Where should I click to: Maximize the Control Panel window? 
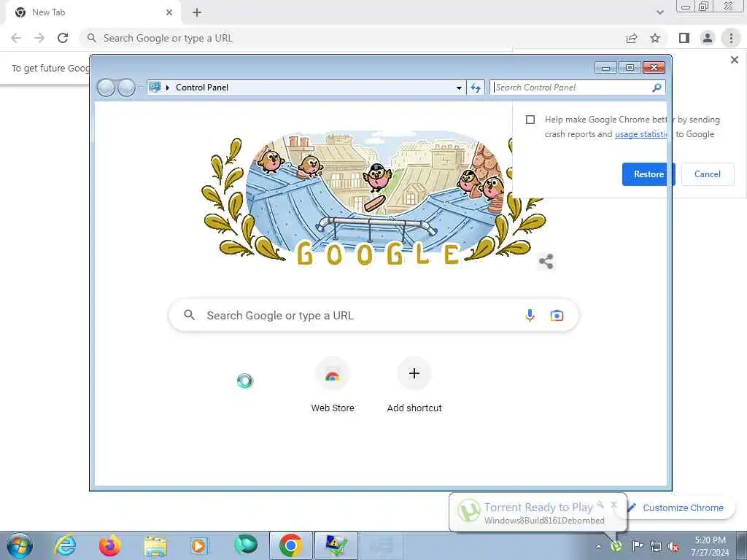630,68
